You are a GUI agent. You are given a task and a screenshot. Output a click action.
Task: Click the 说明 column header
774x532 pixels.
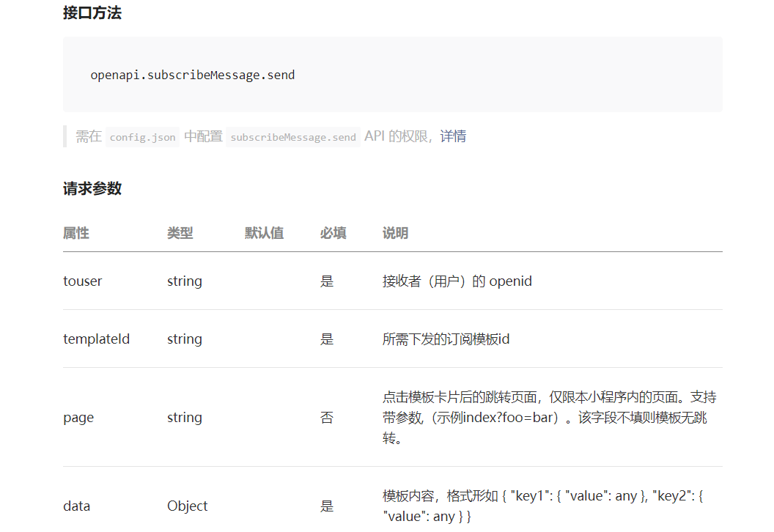click(395, 233)
